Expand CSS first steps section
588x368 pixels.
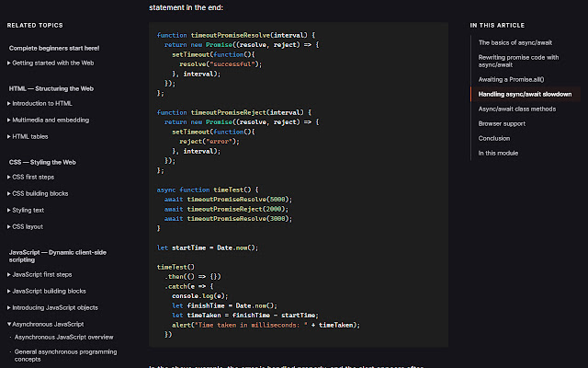[30, 178]
